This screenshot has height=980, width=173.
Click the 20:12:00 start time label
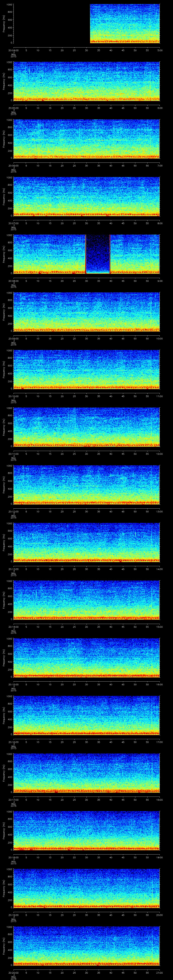(x=13, y=511)
